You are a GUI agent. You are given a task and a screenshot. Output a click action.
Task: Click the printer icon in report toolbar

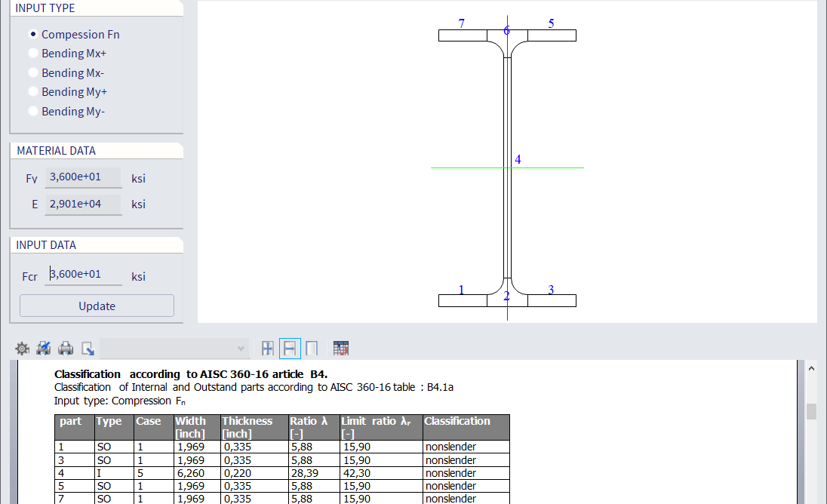(66, 349)
